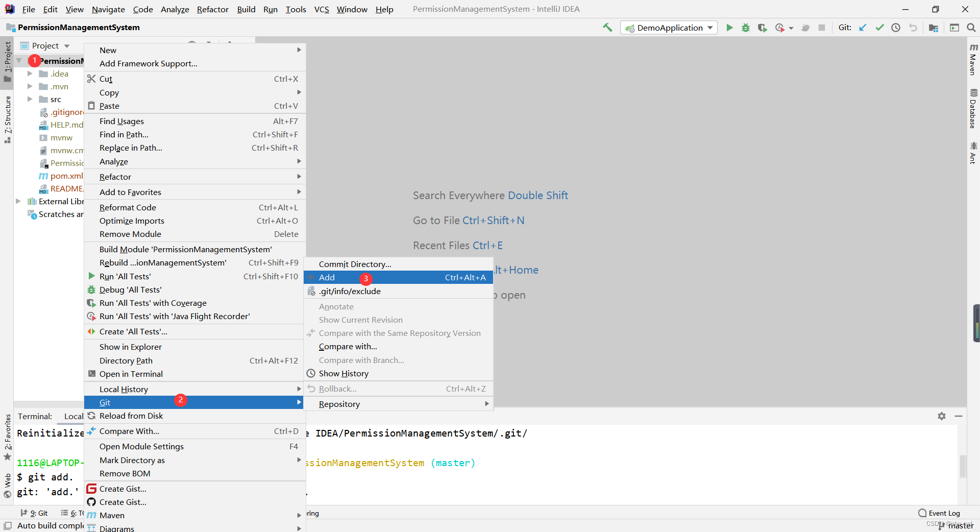Choose Mark Directory as in the context menu

point(194,460)
